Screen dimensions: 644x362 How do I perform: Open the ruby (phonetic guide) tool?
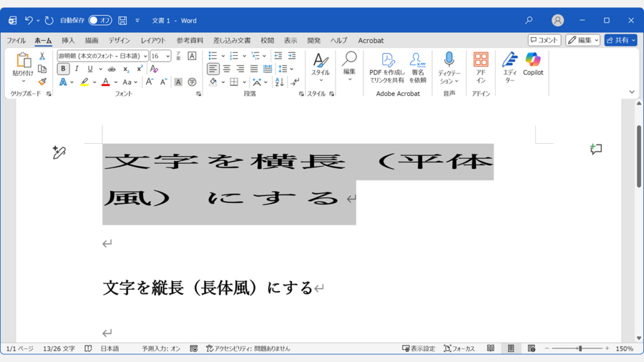(178, 55)
